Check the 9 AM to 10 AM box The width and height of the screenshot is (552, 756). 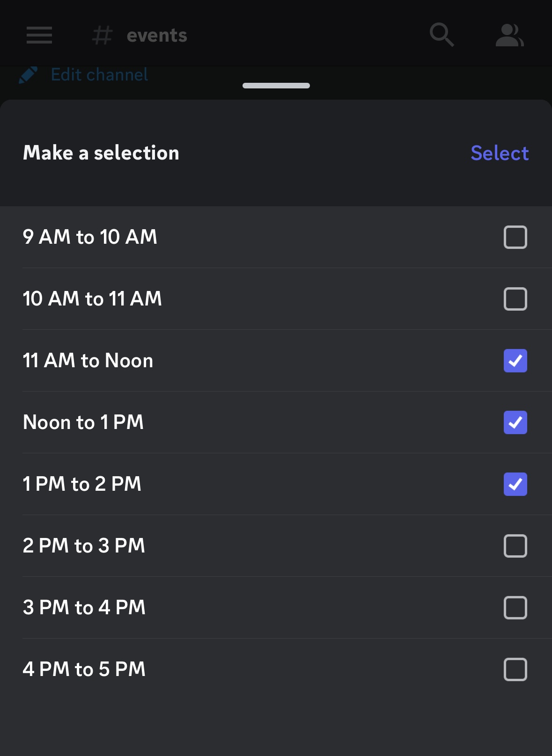[515, 237]
